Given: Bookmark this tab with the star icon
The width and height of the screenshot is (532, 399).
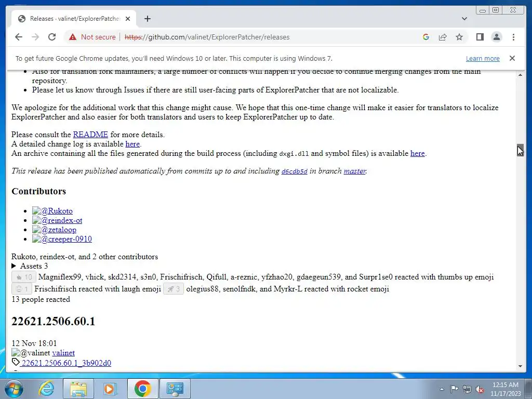Looking at the screenshot, I should click(x=459, y=37).
